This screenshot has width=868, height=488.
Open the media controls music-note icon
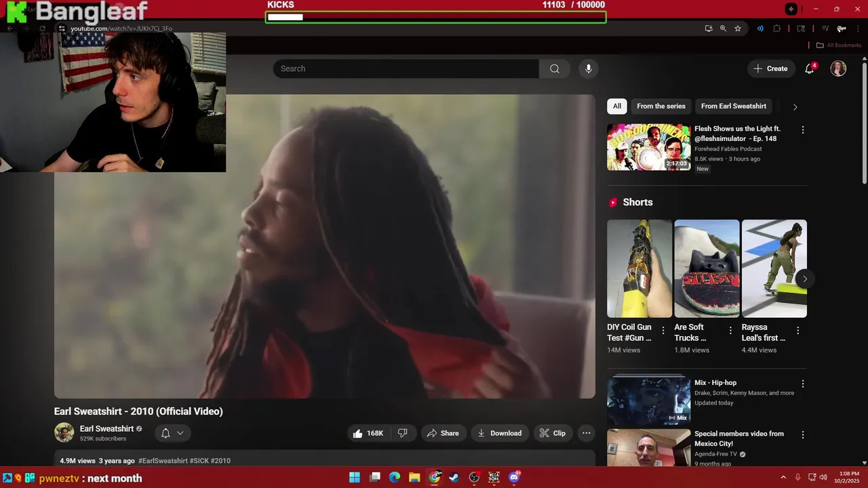click(825, 28)
